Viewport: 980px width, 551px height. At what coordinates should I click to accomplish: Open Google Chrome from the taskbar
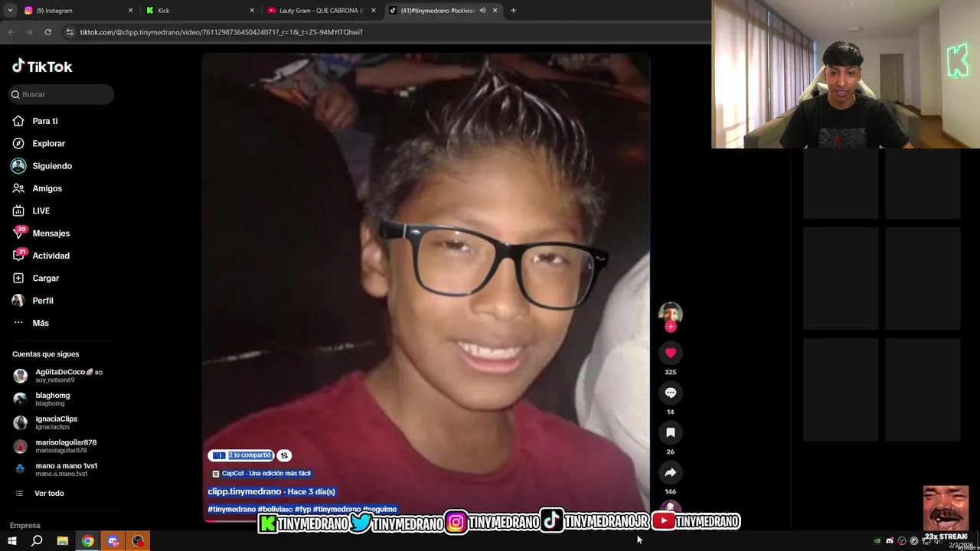click(x=87, y=541)
